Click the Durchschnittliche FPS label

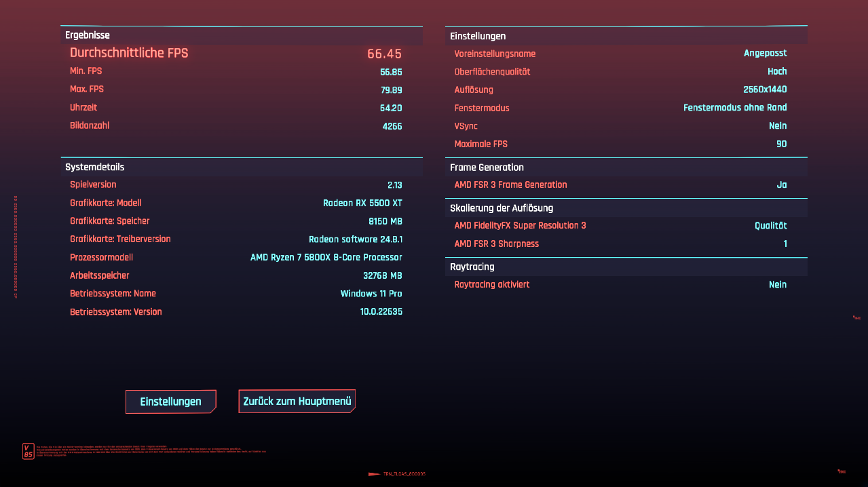pos(129,53)
